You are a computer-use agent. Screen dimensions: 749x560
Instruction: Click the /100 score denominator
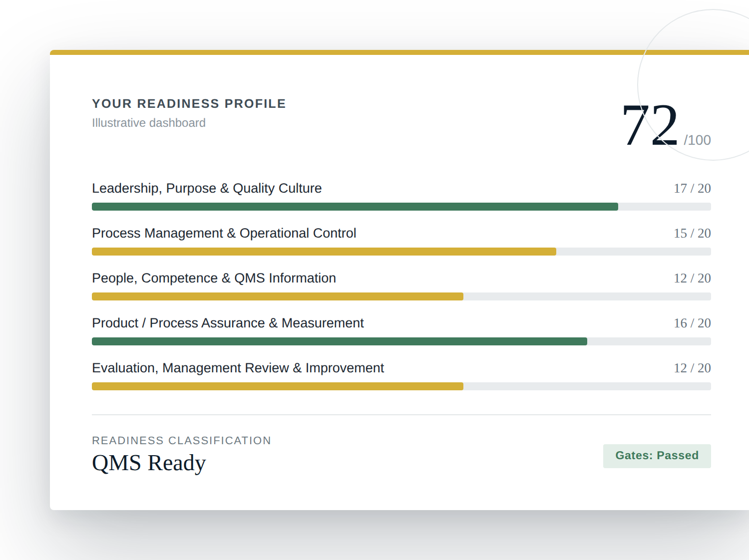697,140
